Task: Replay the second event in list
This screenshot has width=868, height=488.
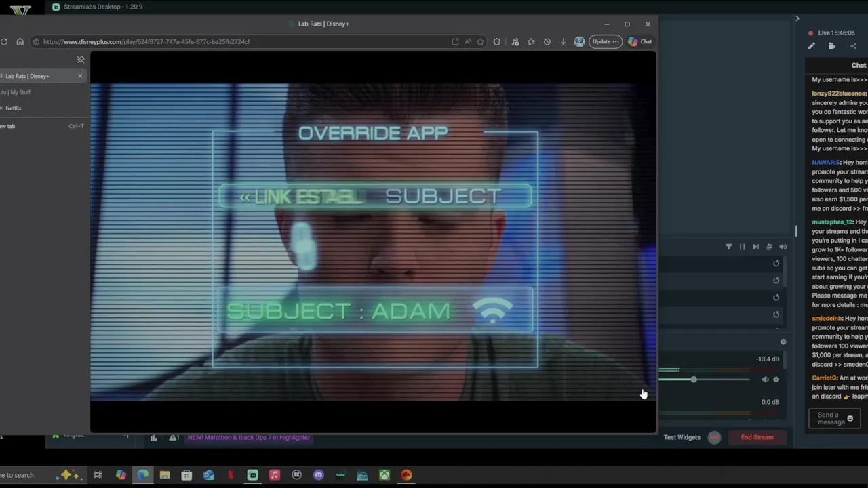Action: point(776,281)
